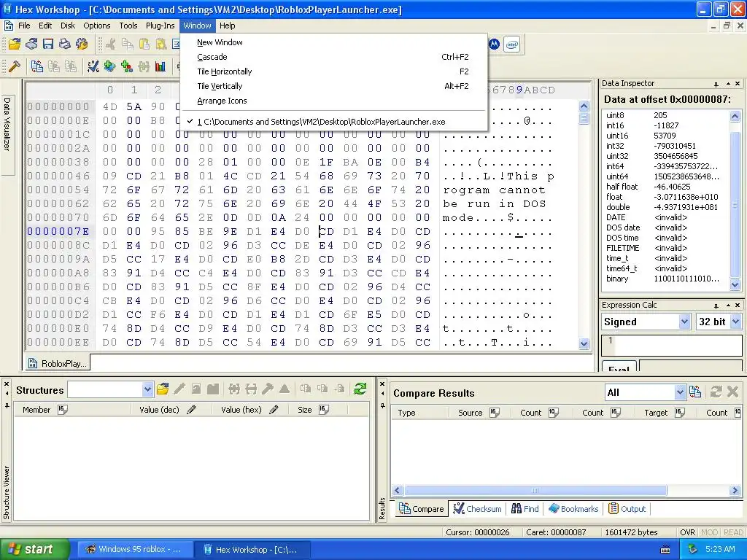Save the file with floppy icon
Image resolution: width=747 pixels, height=560 pixels.
(48, 44)
